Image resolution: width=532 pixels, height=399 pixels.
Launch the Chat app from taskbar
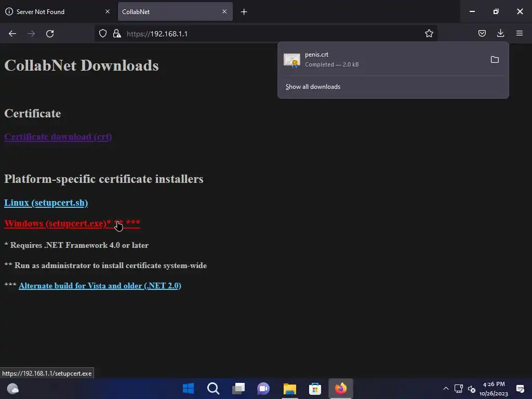(263, 389)
